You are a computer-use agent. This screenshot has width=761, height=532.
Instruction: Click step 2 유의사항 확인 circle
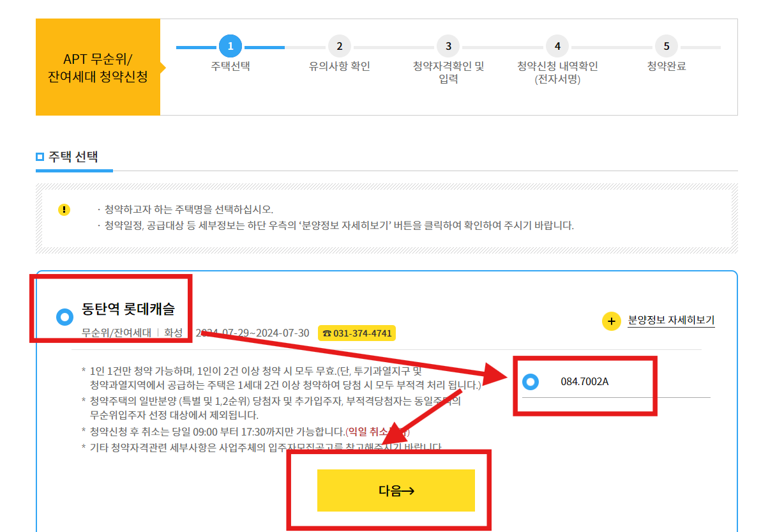point(339,46)
